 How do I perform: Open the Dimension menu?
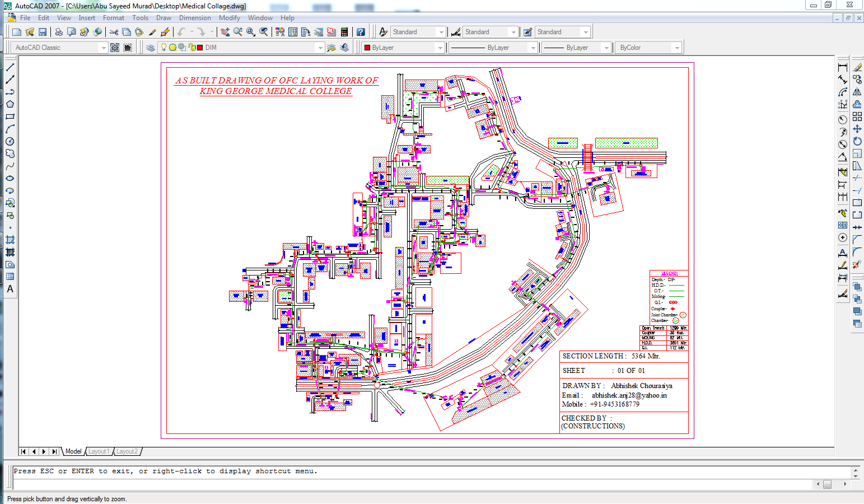click(x=195, y=18)
